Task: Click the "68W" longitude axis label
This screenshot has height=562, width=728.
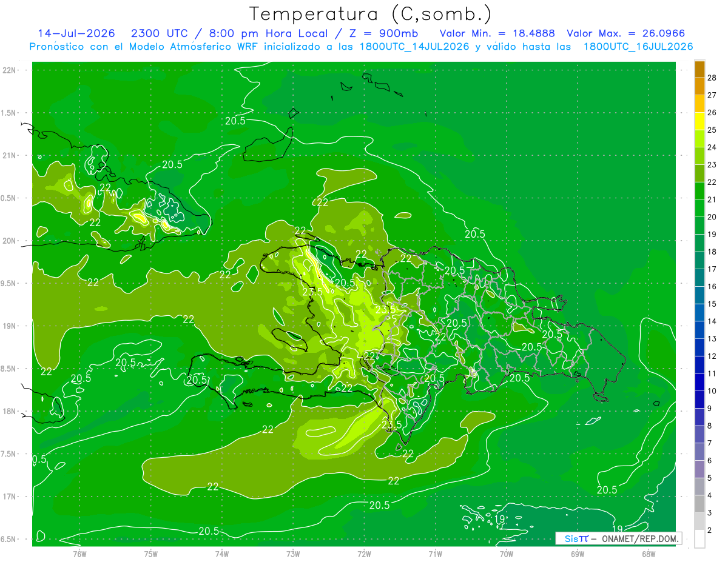Action: coord(649,553)
